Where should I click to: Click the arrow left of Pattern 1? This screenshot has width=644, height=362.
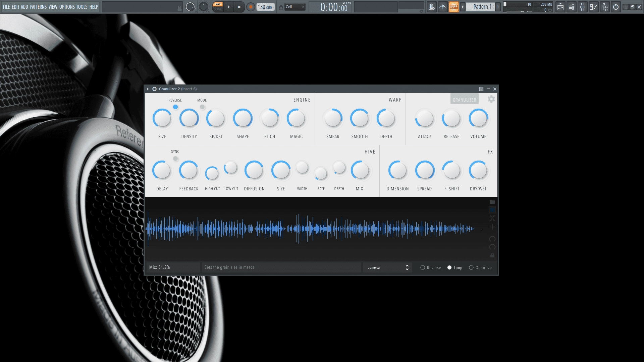pyautogui.click(x=463, y=7)
